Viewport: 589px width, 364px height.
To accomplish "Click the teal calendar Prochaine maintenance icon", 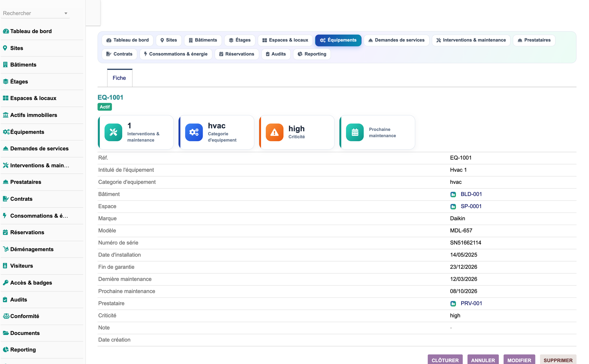I will (355, 132).
